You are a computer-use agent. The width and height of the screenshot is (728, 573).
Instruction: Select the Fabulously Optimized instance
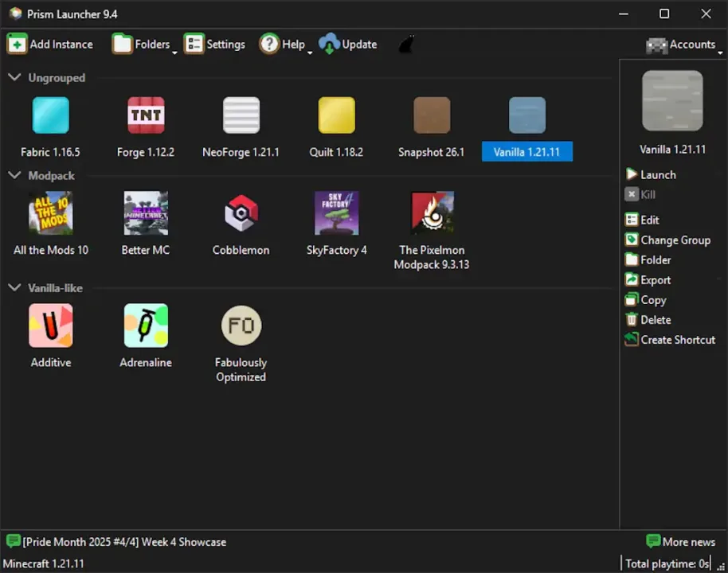(241, 325)
